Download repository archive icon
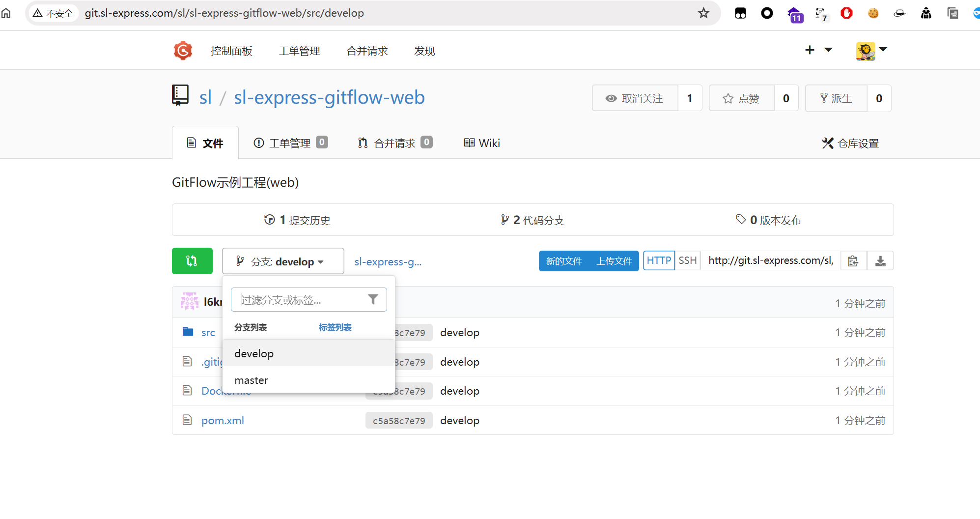Screen dimensions: 980x519 click(880, 261)
